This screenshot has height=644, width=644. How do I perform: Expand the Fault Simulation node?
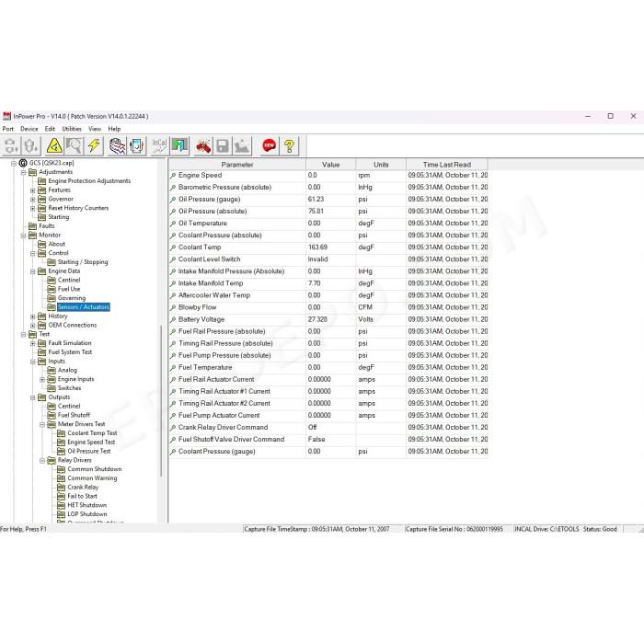click(x=33, y=343)
